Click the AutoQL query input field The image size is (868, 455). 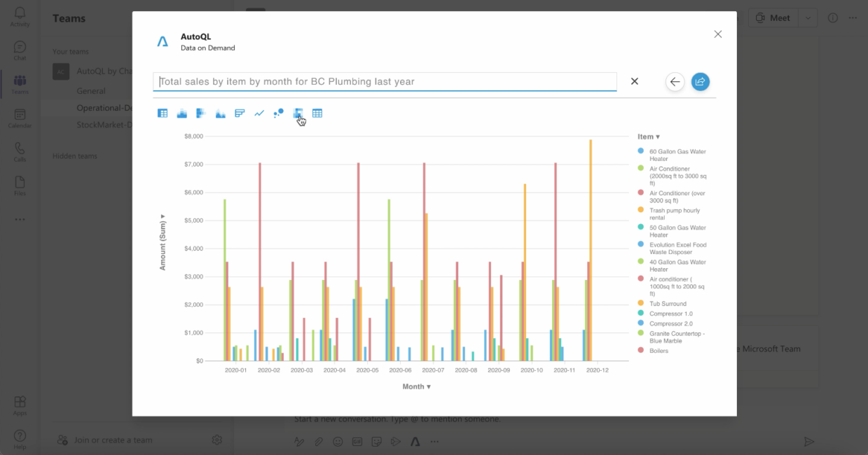tap(385, 81)
